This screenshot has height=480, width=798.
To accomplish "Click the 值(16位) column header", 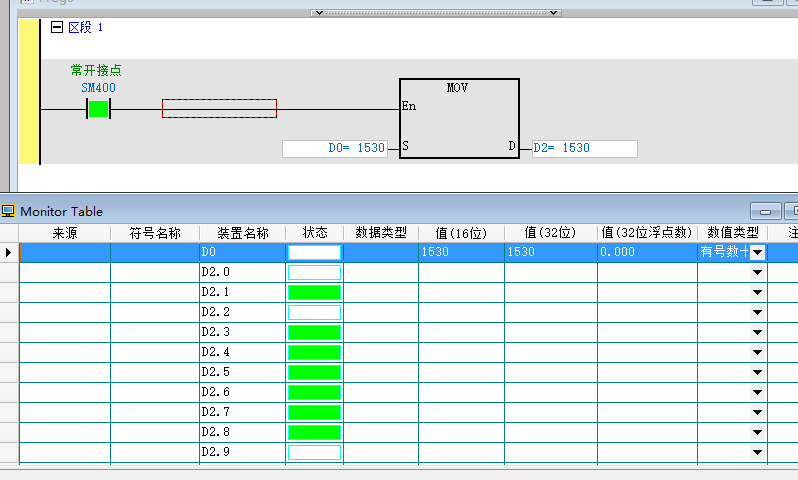I will coord(460,233).
